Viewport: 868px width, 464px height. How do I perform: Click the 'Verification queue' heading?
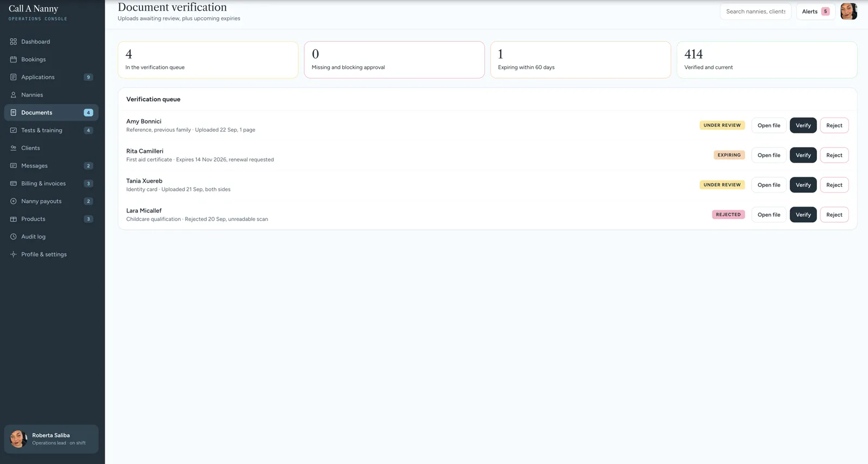(154, 99)
